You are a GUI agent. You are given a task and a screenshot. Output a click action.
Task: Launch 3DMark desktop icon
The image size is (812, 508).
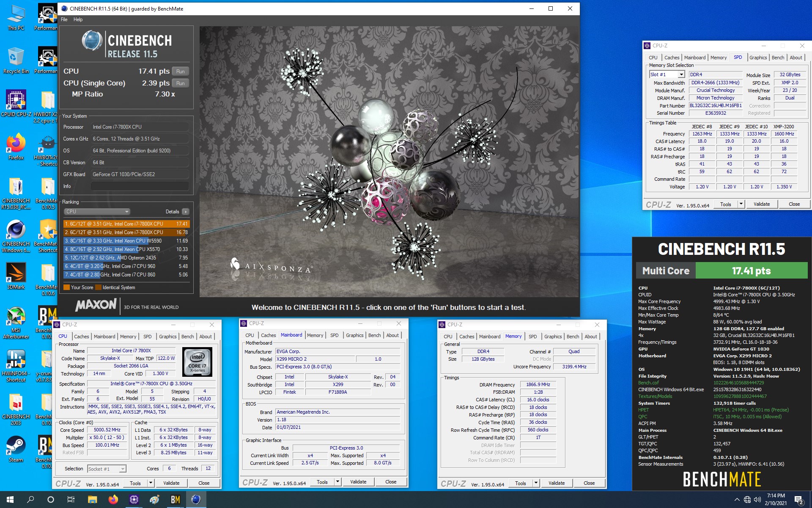pyautogui.click(x=16, y=276)
